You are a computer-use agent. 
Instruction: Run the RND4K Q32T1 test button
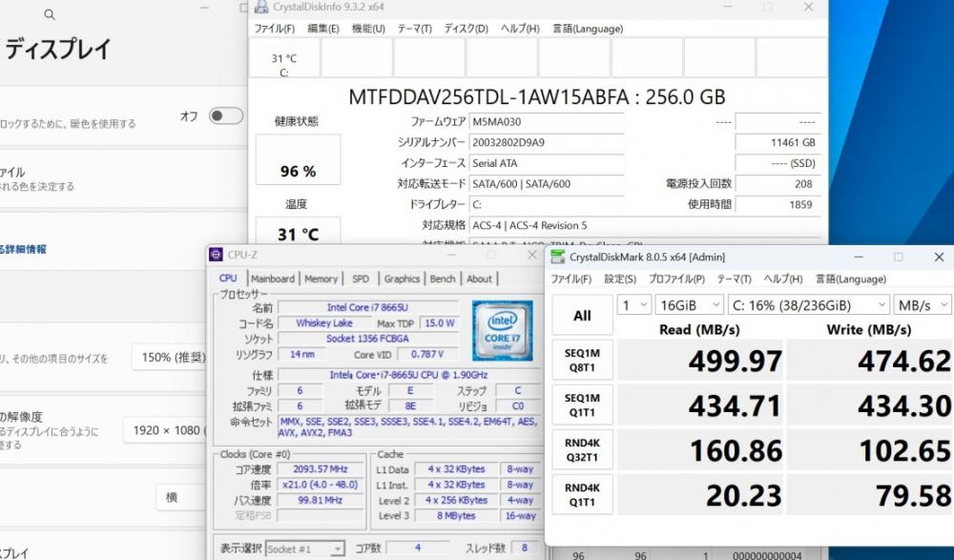(582, 450)
